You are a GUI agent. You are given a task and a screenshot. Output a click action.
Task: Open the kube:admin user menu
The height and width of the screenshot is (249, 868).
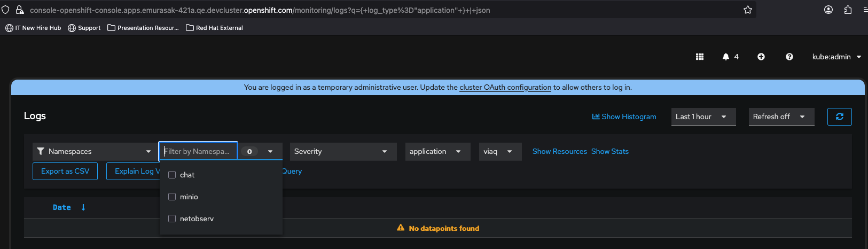(x=836, y=57)
